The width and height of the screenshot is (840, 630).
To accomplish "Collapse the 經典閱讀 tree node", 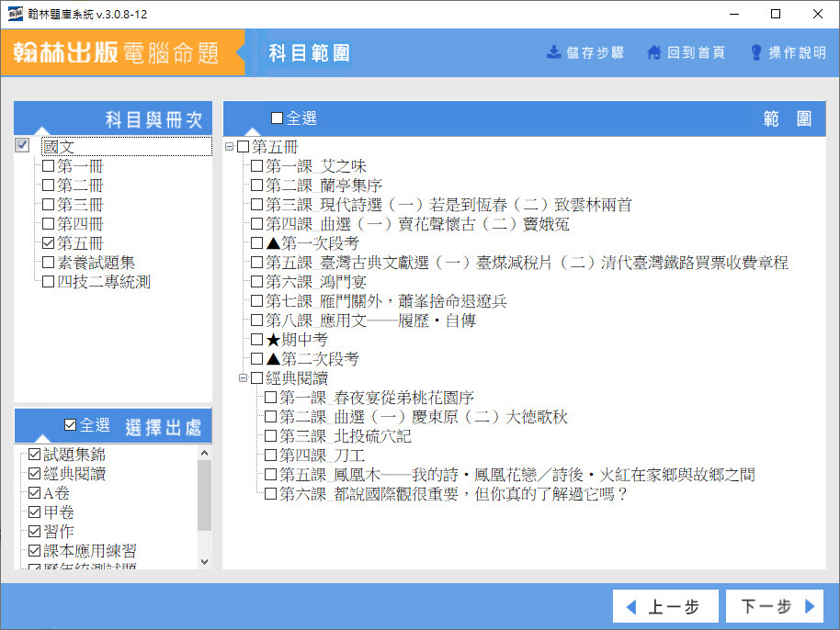I will click(244, 378).
